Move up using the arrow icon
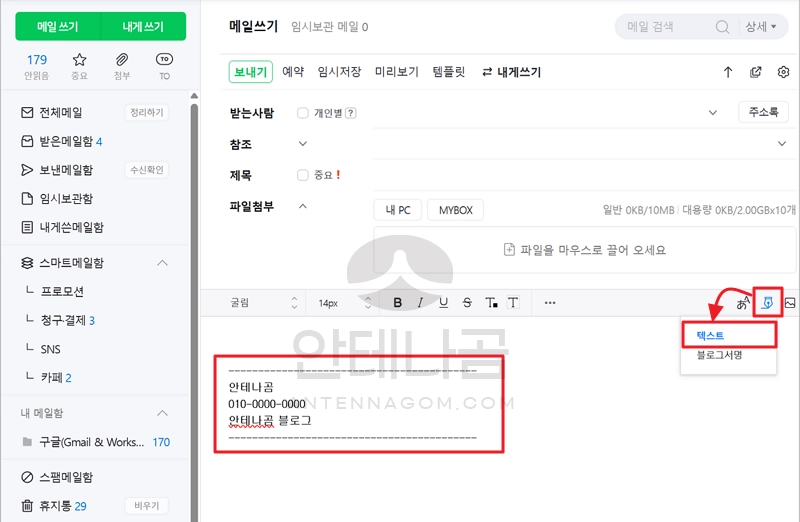 pyautogui.click(x=728, y=72)
